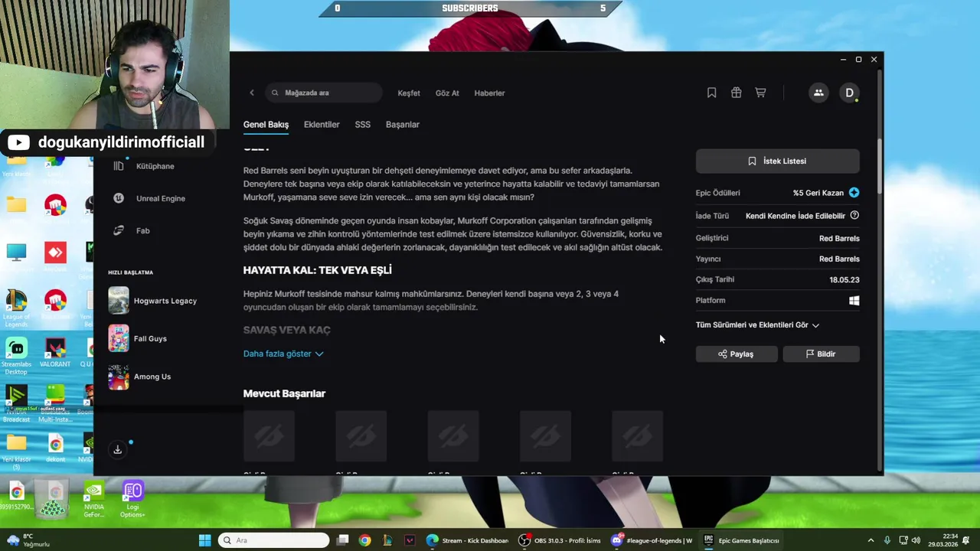This screenshot has height=551, width=980.
Task: Click the 18.05.23 release date value
Action: pyautogui.click(x=844, y=280)
